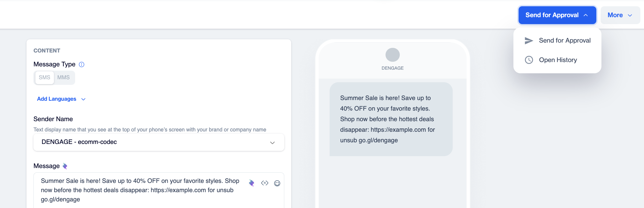
Task: Click the Add Languages link text
Action: (57, 99)
